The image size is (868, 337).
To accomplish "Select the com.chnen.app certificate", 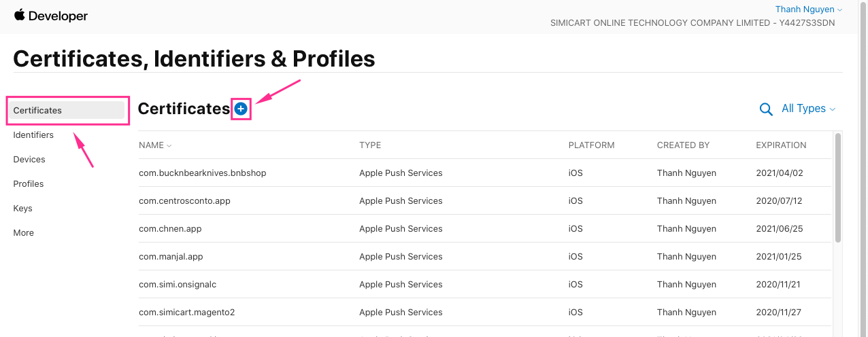I will (x=170, y=228).
